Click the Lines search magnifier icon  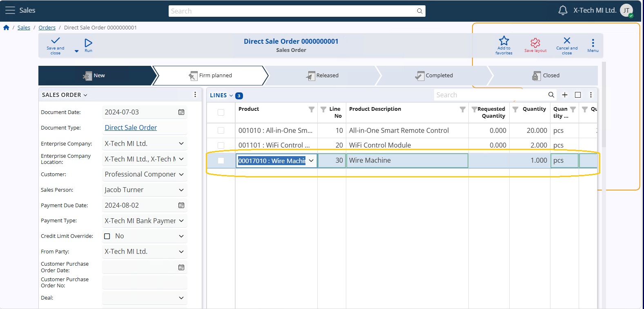(551, 95)
